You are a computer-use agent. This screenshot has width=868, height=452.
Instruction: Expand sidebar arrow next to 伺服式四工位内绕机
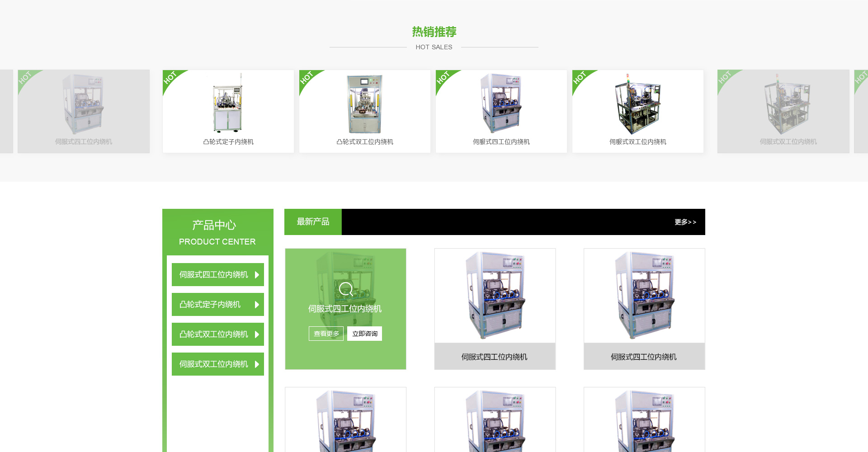257,275
